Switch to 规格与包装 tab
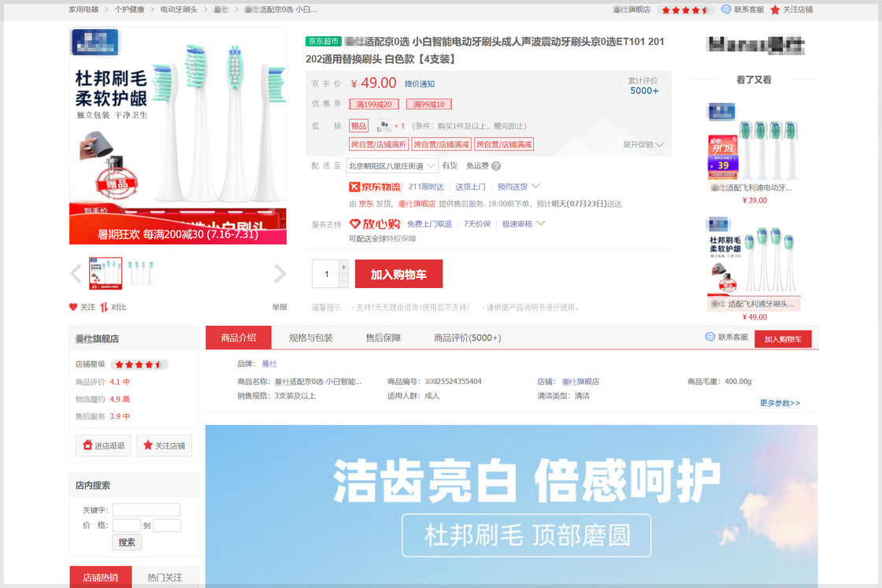882x588 pixels. click(310, 338)
